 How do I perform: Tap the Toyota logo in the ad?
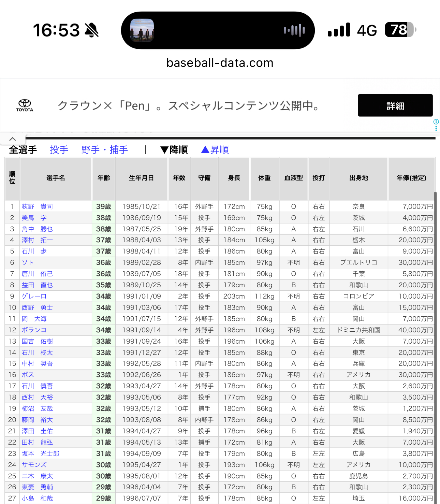[x=25, y=105]
